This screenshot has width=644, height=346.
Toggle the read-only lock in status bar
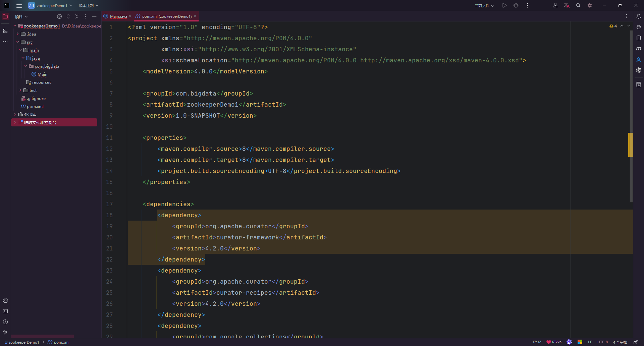tap(636, 342)
